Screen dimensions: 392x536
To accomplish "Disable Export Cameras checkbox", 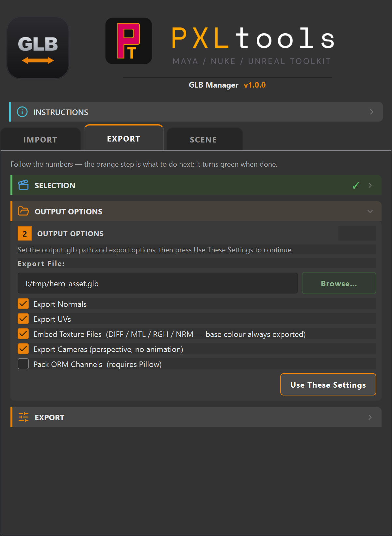I will (23, 349).
